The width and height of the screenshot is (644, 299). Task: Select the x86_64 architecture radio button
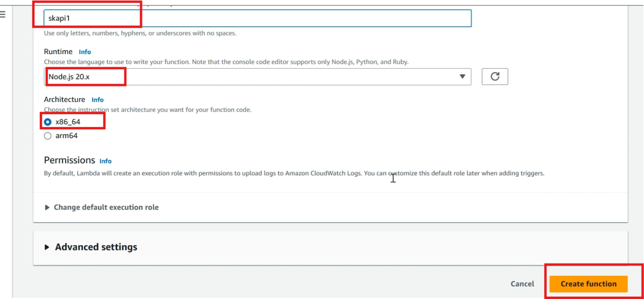(47, 121)
